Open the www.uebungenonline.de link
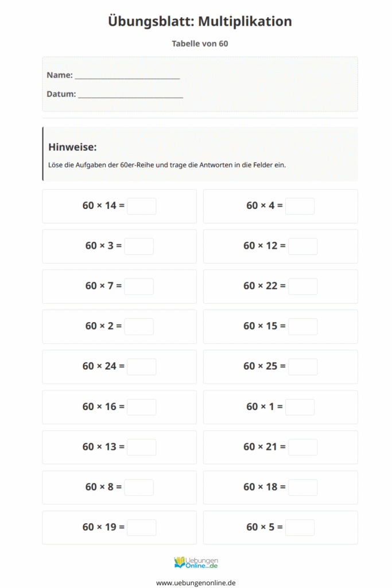Image resolution: width=392 pixels, height=588 pixels. coord(196,582)
